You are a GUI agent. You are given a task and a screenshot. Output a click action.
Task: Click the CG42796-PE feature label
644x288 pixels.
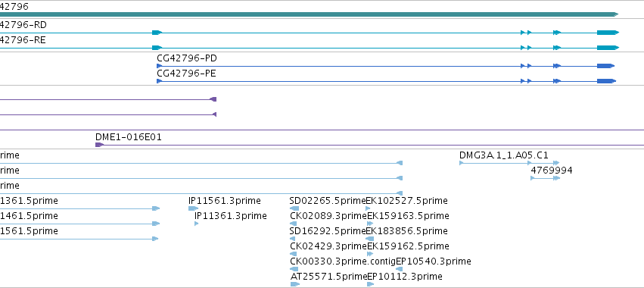(x=186, y=74)
